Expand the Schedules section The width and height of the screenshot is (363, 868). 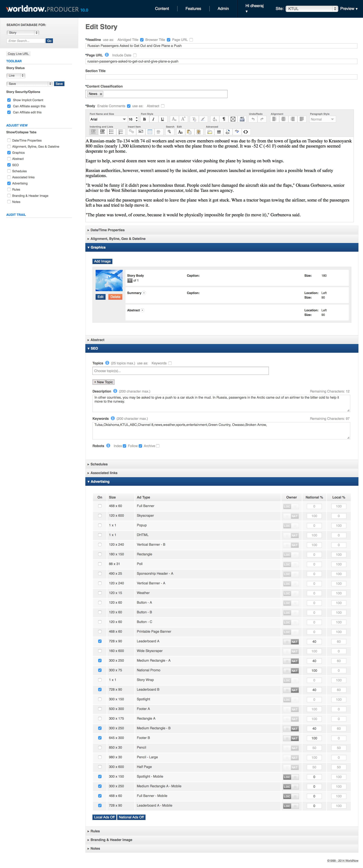[x=222, y=464]
